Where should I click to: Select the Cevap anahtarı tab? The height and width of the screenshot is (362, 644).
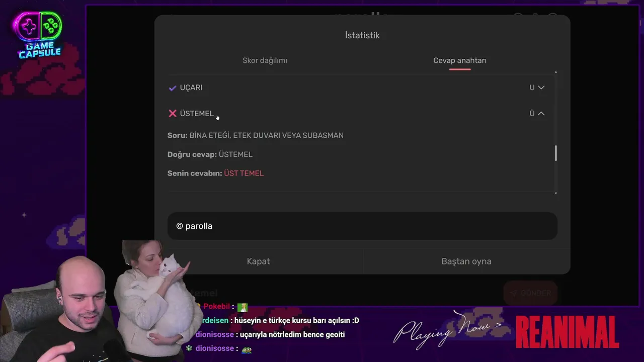pos(460,60)
